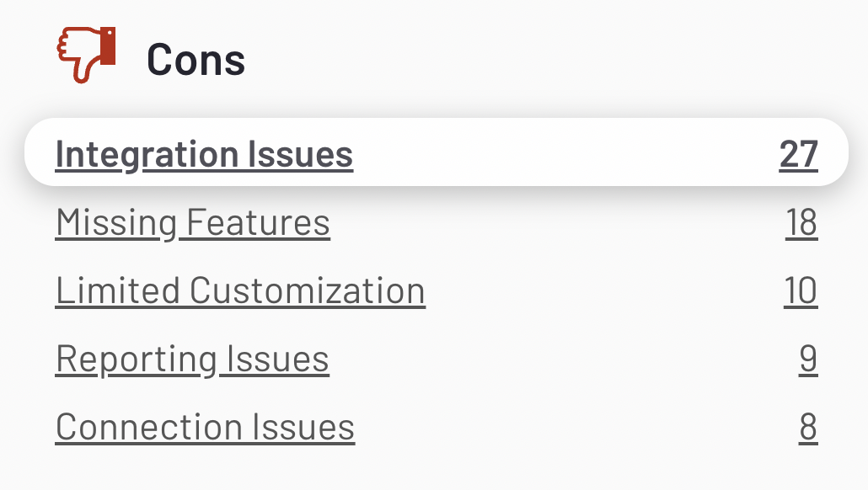The height and width of the screenshot is (490, 868).
Task: View reviews mentioning Connection Issues
Action: click(205, 427)
